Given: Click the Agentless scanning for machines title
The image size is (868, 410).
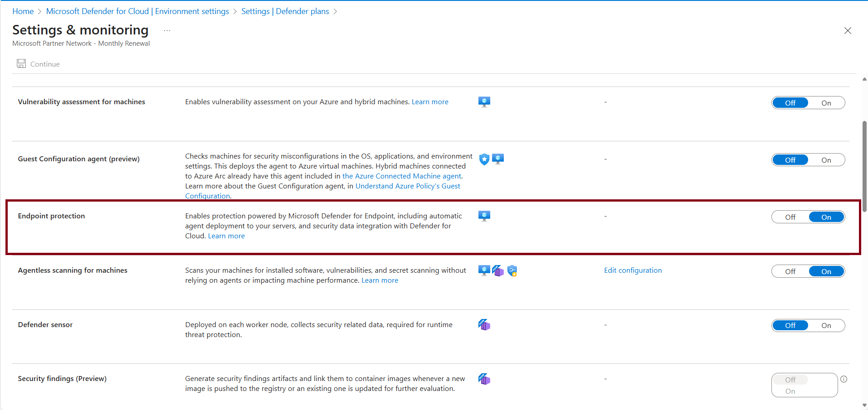Looking at the screenshot, I should pos(73,270).
